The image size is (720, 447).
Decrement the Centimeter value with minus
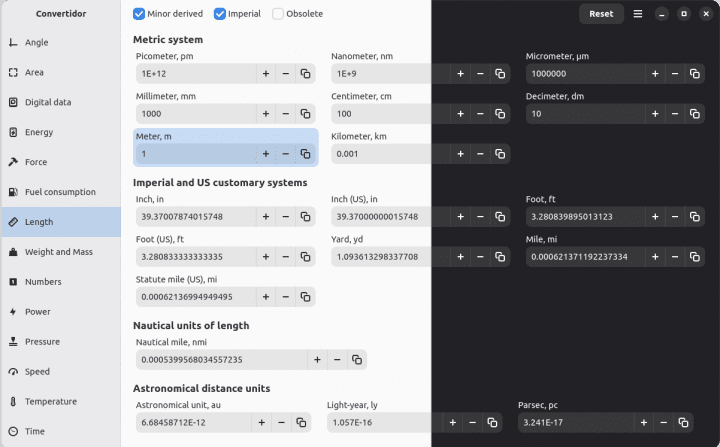[x=480, y=114]
